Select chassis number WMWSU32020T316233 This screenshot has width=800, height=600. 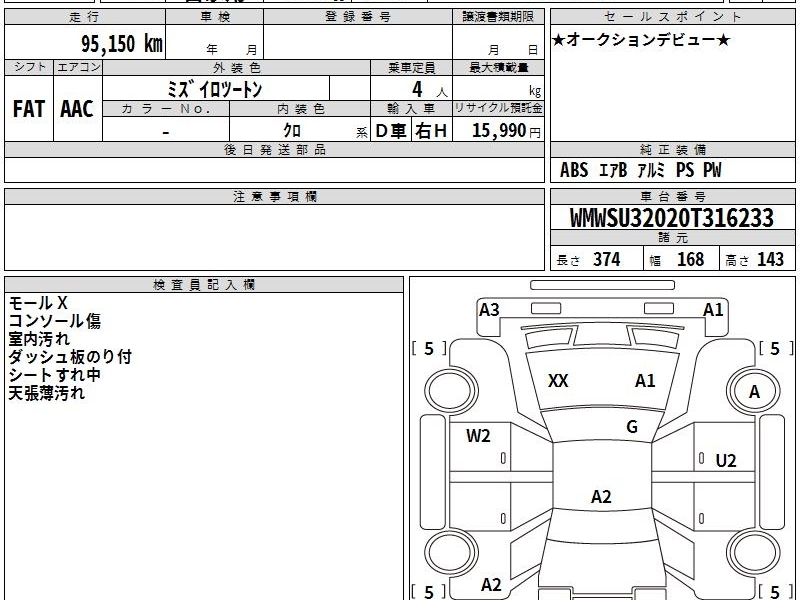coord(671,218)
